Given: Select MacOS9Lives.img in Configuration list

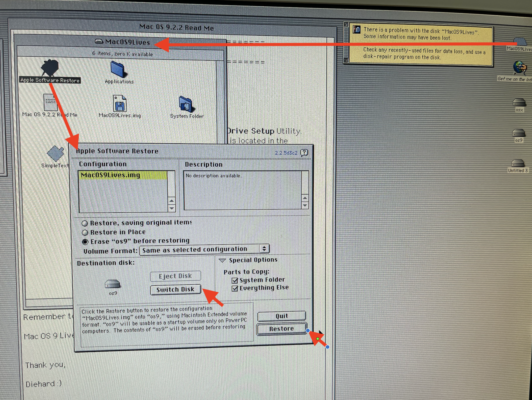Looking at the screenshot, I should click(x=123, y=175).
